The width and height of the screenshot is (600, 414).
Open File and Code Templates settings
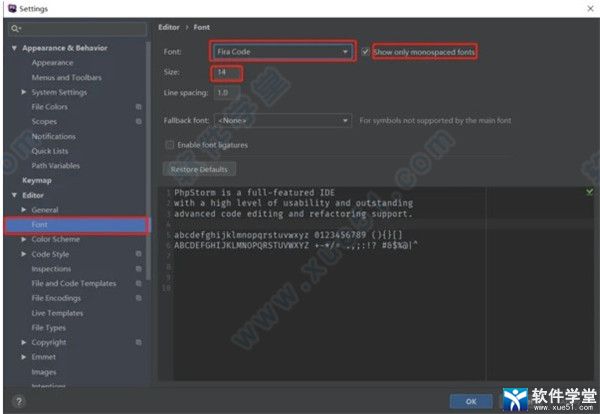click(74, 283)
